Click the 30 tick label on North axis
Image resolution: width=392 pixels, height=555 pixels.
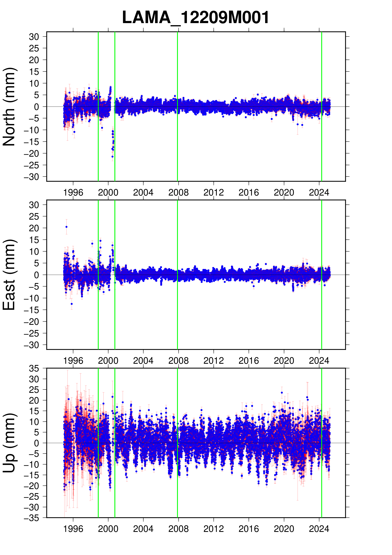[34, 37]
